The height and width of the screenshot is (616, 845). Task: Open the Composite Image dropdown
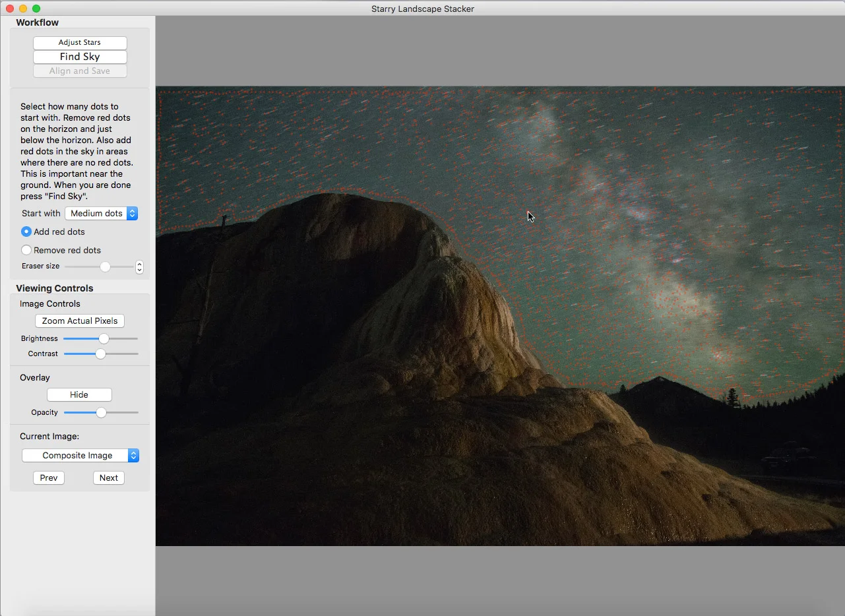click(x=80, y=455)
